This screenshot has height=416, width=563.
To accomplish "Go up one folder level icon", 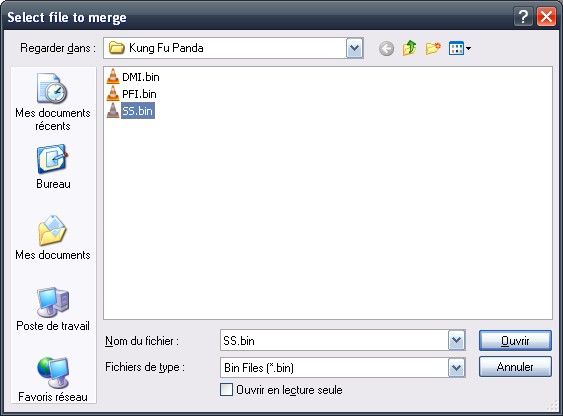I will [x=410, y=48].
